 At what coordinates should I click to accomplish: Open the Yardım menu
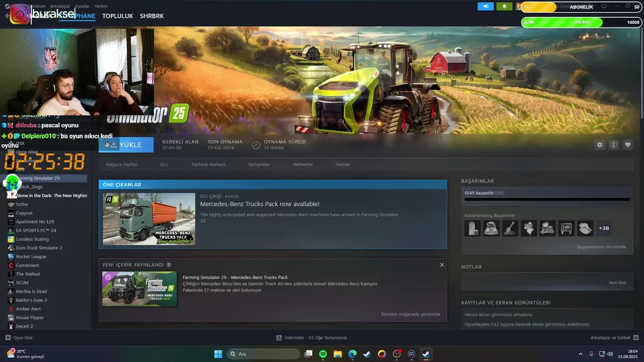[x=101, y=6]
